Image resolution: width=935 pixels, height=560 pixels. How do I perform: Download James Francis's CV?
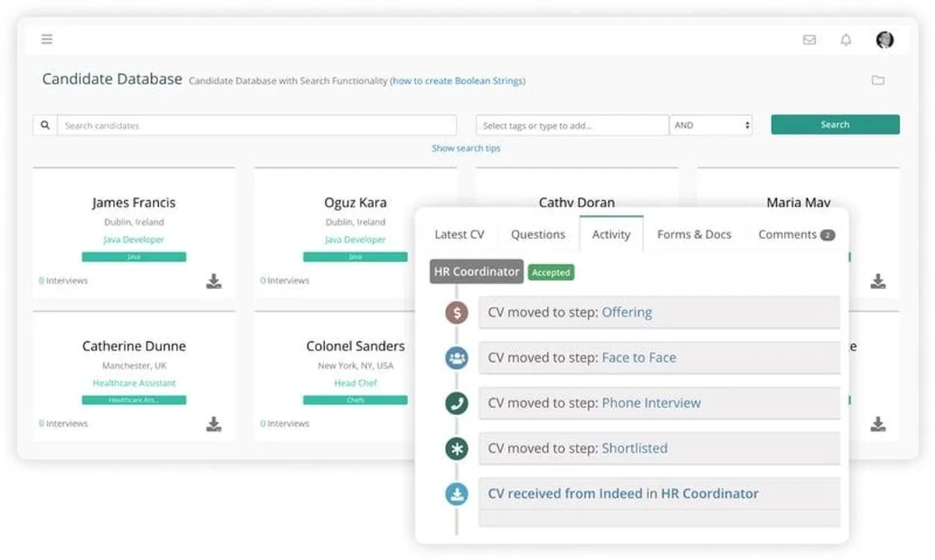click(x=214, y=280)
